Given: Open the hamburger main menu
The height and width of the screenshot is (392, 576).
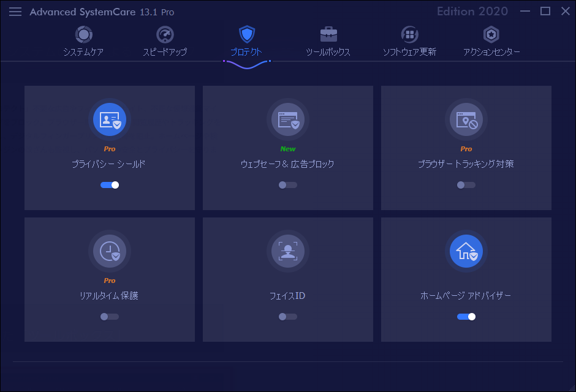Looking at the screenshot, I should tap(15, 12).
